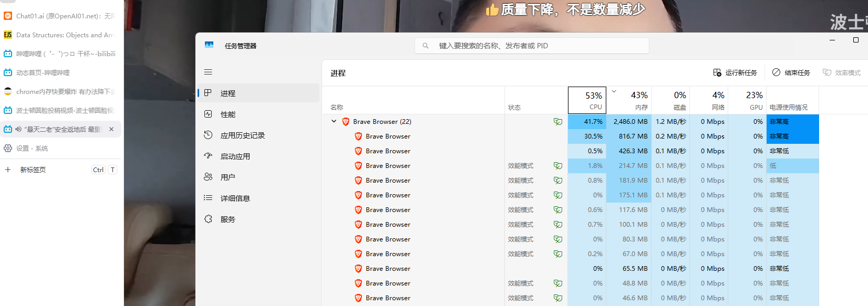Click efficiency leaf icon in 117.6 MB row

[558, 210]
